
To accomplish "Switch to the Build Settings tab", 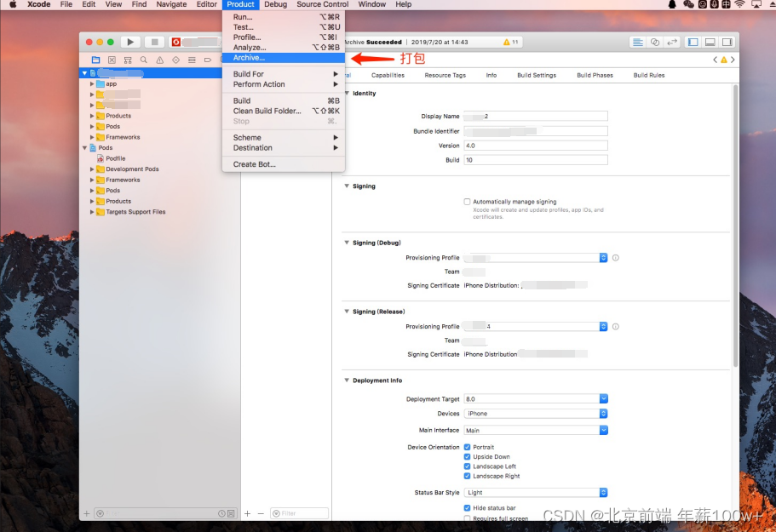I will pos(537,75).
